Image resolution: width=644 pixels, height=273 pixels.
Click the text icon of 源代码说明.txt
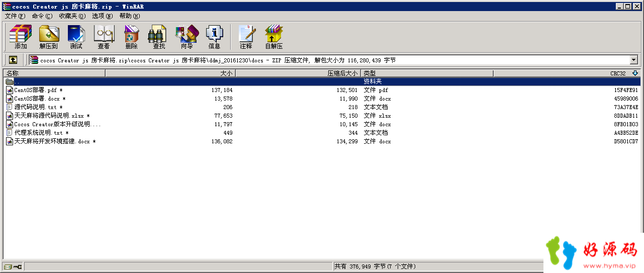pyautogui.click(x=10, y=107)
